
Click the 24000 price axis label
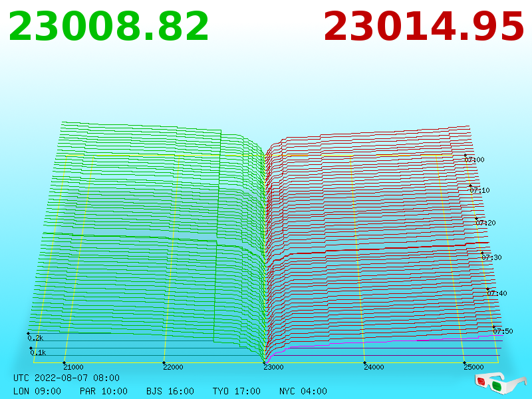coord(374,367)
